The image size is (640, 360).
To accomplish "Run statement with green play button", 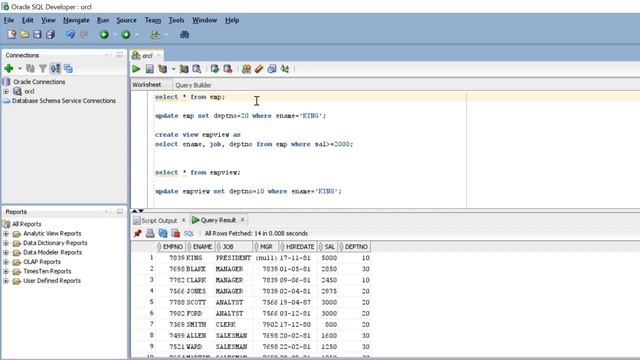I will pyautogui.click(x=136, y=69).
